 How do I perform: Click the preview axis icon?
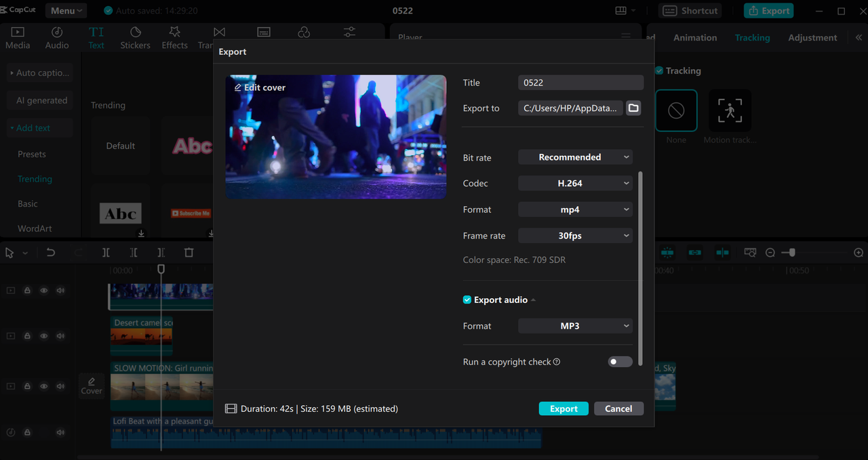click(x=722, y=253)
